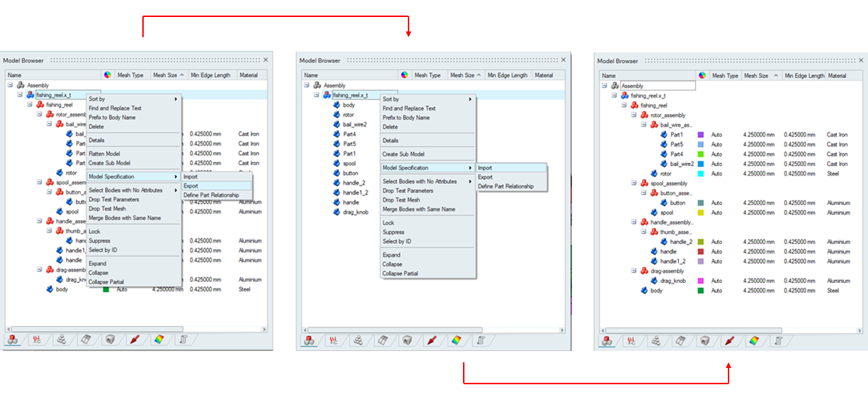Collapse drag-assembly node in right panel
Screen dimensions: 868x409
(x=634, y=271)
